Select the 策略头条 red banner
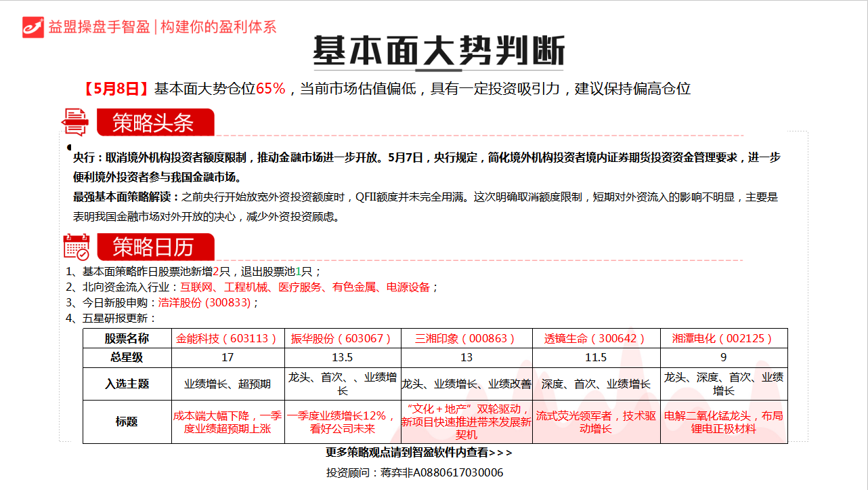 pos(155,123)
